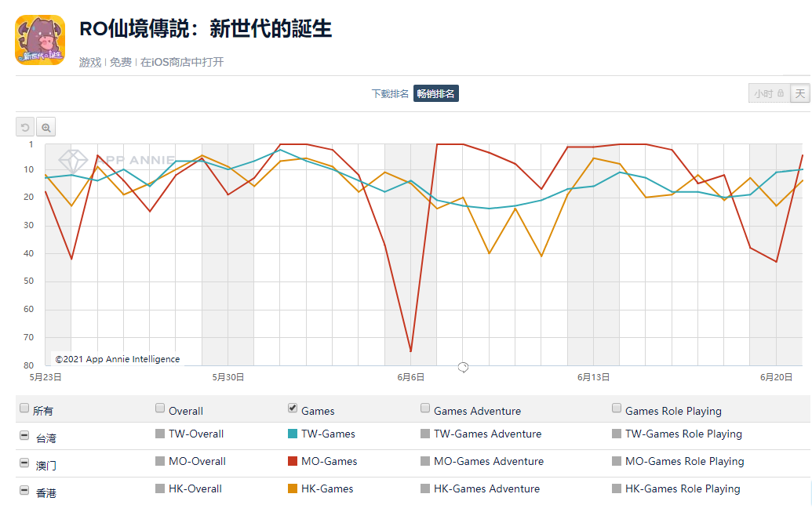Click the RO game app icon
The width and height of the screenshot is (812, 512).
[x=40, y=40]
